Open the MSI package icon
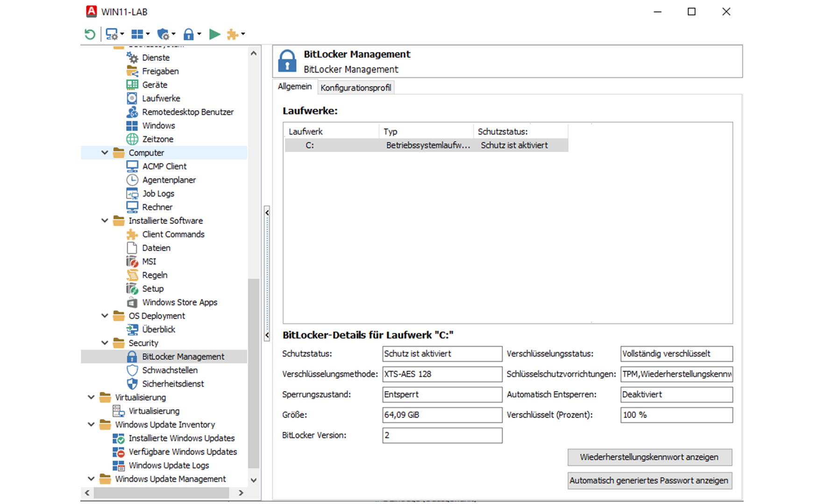 (133, 261)
